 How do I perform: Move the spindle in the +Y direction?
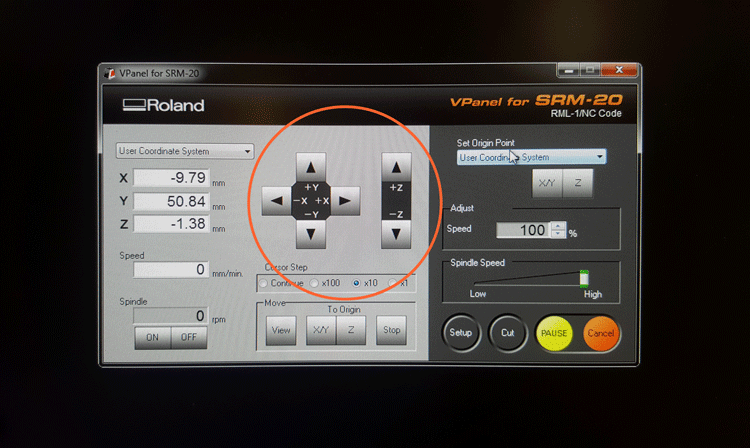pos(311,167)
